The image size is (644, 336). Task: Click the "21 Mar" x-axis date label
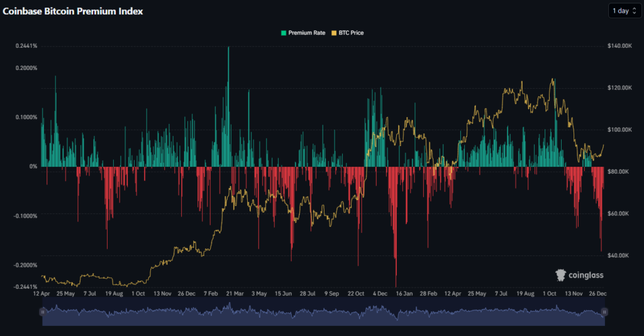point(235,294)
